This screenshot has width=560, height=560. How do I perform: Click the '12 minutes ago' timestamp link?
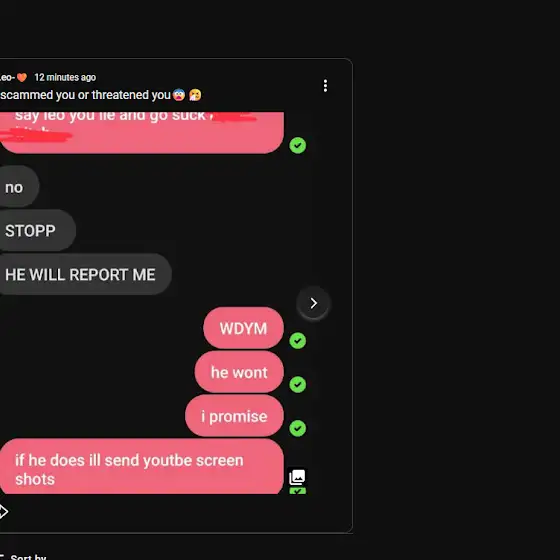pos(65,78)
